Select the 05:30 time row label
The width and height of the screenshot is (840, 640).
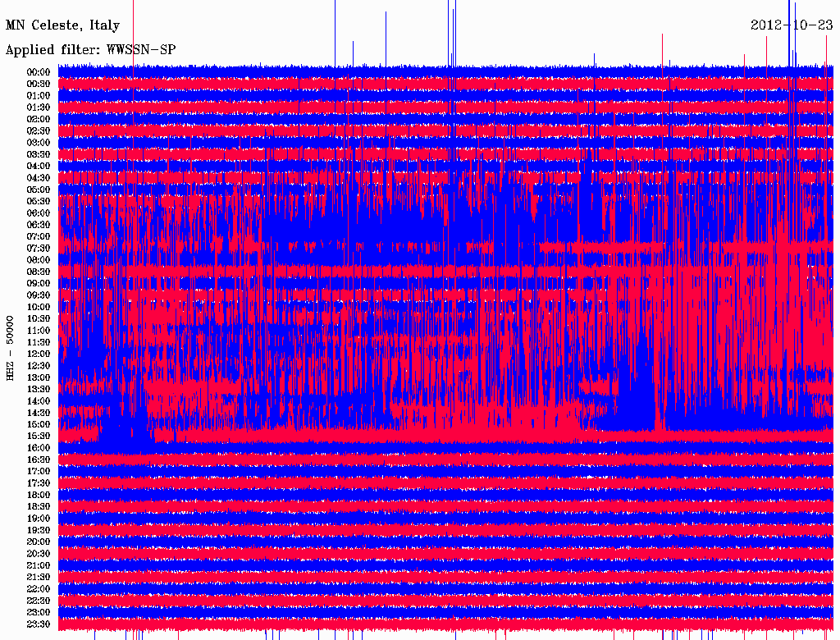39,202
